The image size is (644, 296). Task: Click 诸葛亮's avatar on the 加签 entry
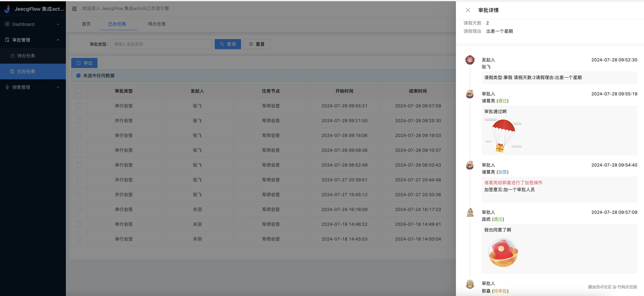point(470,165)
